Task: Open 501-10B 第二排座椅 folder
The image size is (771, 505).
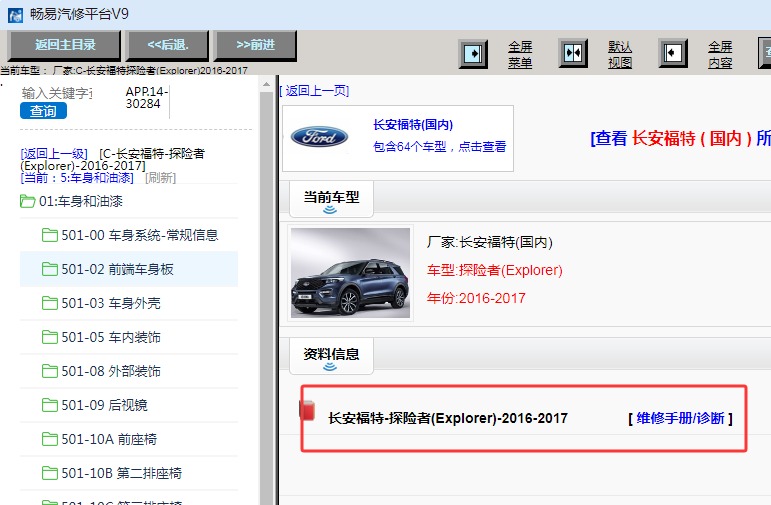Action: tap(129, 473)
